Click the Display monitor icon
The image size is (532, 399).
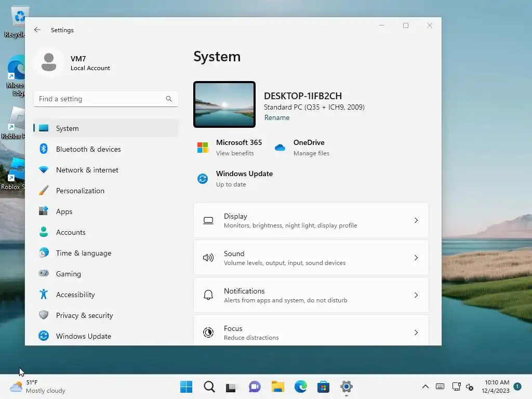[x=208, y=220]
